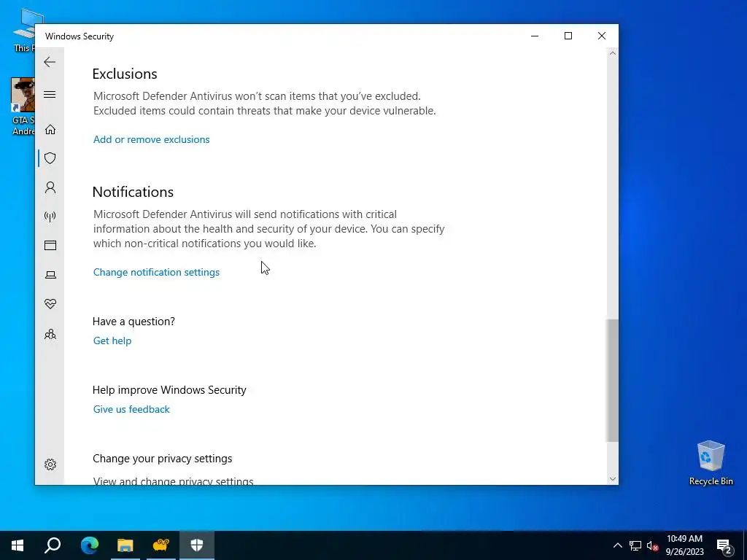Open Account protection person icon

pyautogui.click(x=50, y=187)
